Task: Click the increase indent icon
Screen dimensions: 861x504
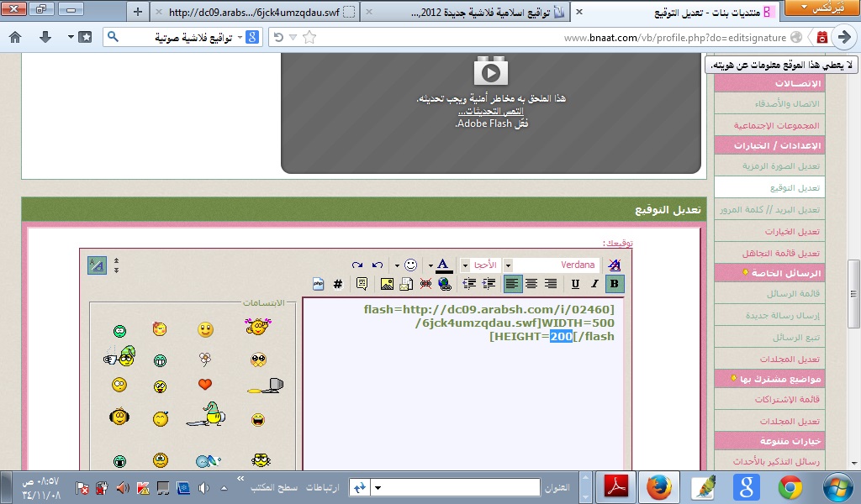Action: [489, 284]
